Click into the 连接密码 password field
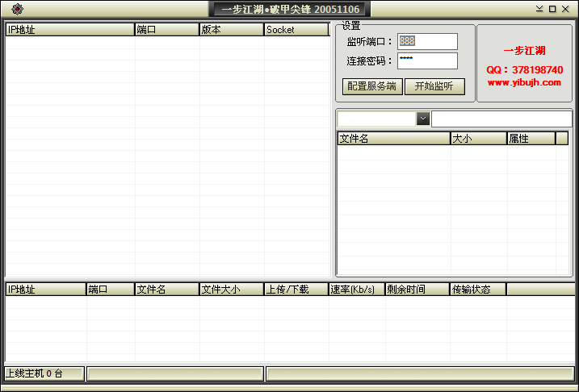579x392 pixels. tap(427, 60)
